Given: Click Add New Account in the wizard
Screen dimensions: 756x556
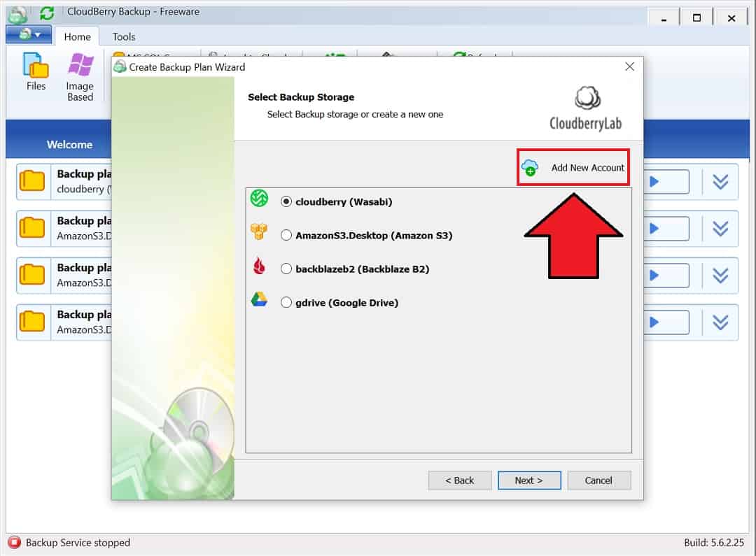Looking at the screenshot, I should tap(573, 167).
